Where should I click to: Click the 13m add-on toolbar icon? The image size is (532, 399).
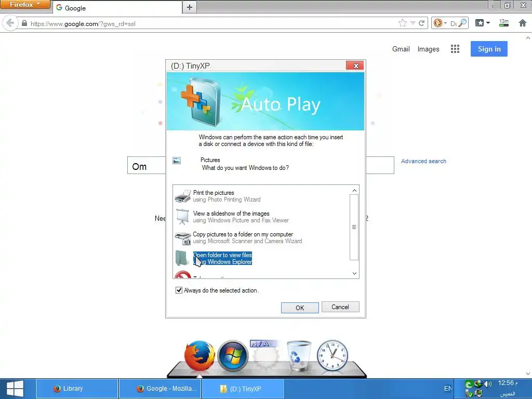(504, 23)
